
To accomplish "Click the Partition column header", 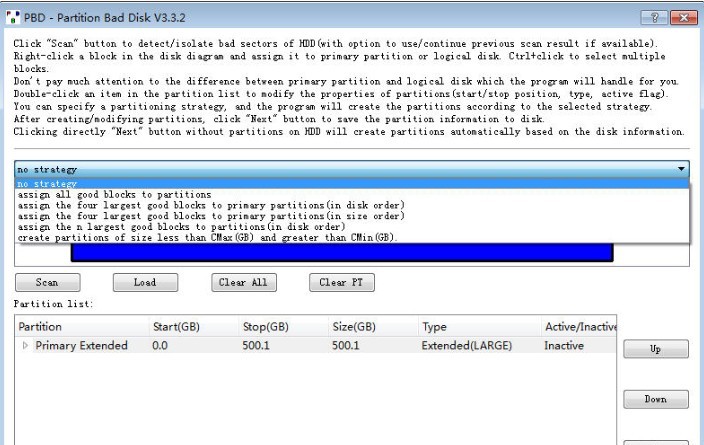I will [82, 326].
